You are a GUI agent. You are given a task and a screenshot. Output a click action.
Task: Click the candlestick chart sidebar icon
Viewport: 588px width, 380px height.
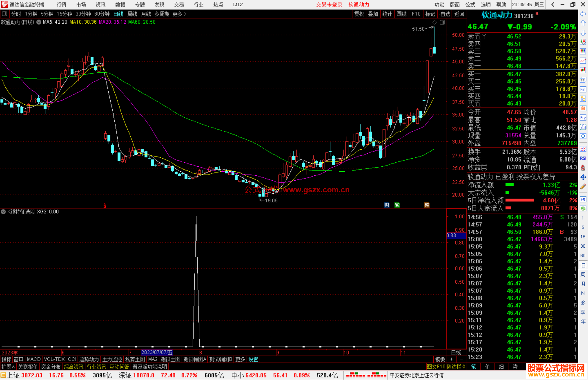[583, 70]
